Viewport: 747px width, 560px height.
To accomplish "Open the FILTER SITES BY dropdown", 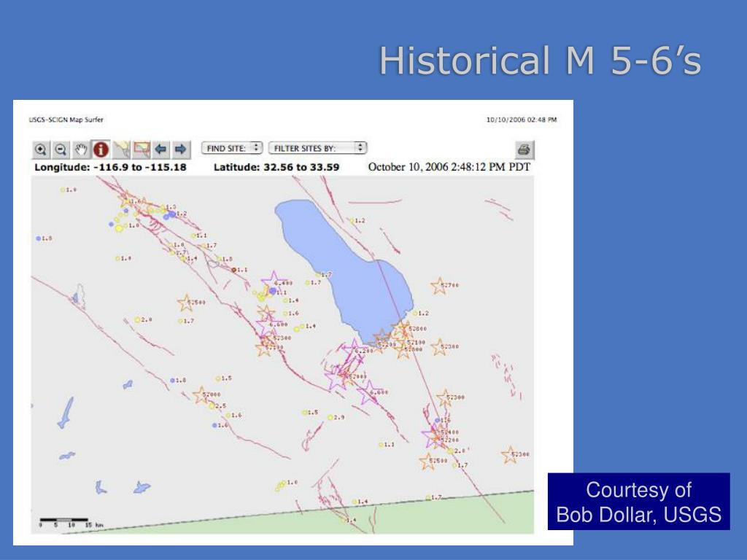I will pos(317,148).
